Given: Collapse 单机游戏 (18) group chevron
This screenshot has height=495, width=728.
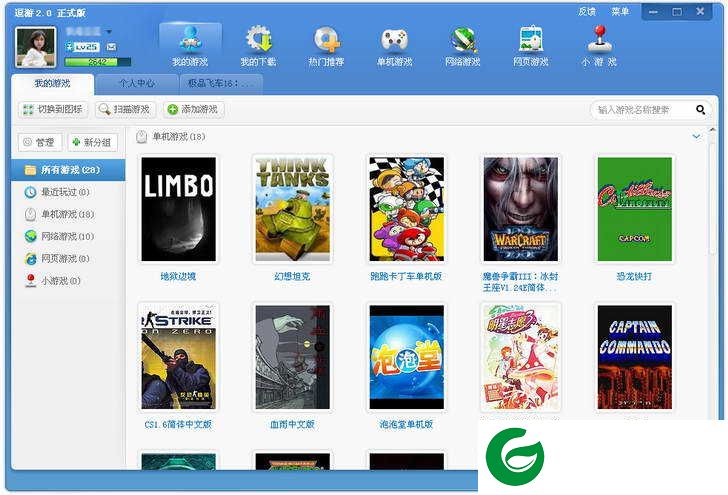Looking at the screenshot, I should click(696, 137).
